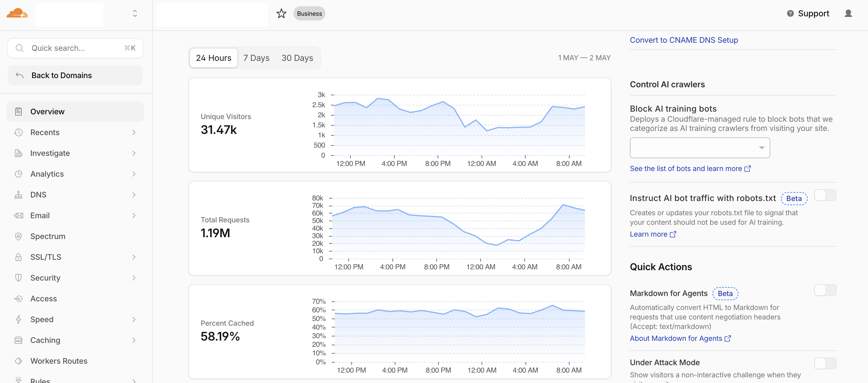Click the Overview clipboard icon
This screenshot has height=383, width=868.
pyautogui.click(x=18, y=112)
